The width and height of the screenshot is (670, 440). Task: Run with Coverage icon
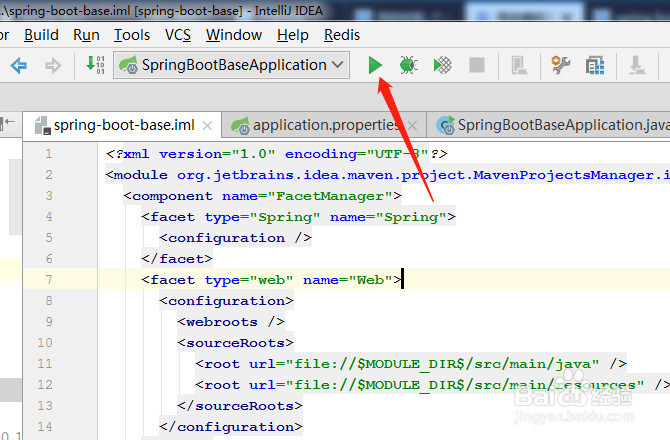point(443,65)
